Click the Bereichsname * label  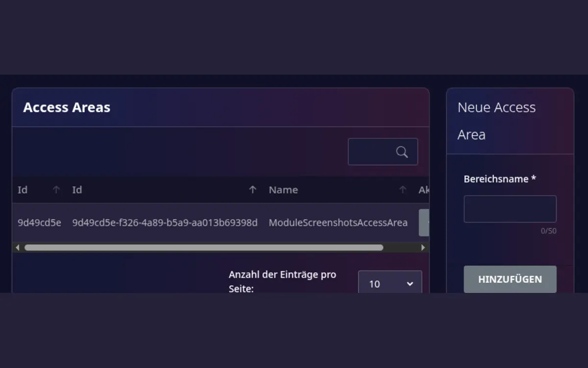(x=500, y=179)
